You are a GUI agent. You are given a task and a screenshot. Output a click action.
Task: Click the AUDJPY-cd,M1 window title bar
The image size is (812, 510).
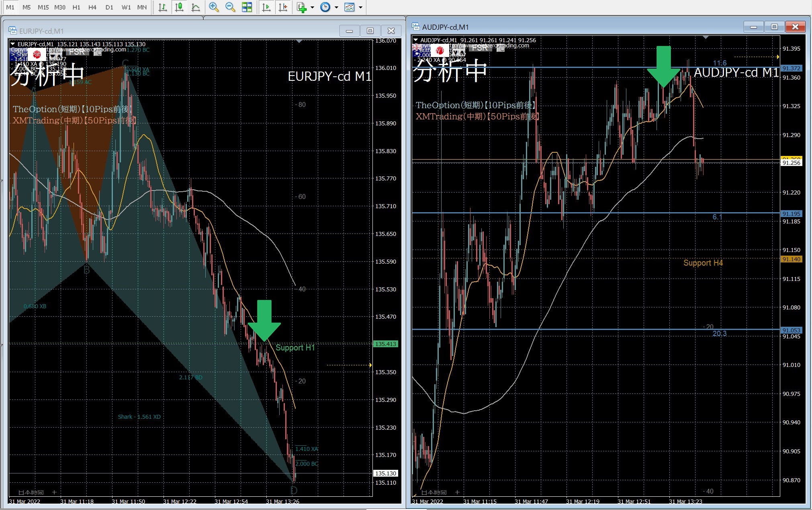point(562,27)
